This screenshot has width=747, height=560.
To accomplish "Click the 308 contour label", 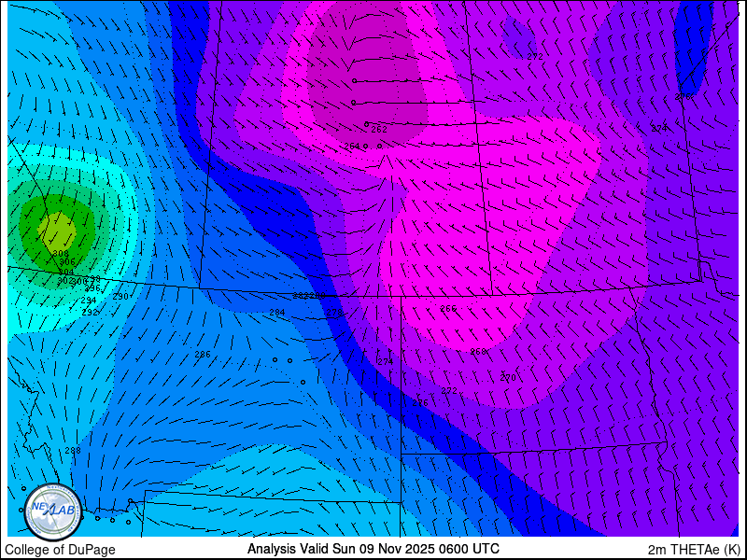I will click(x=61, y=254).
